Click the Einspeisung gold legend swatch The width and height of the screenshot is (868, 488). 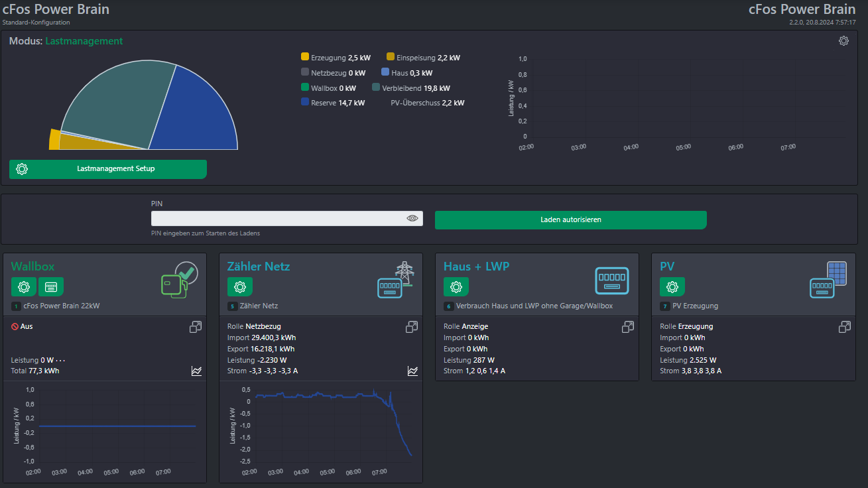(391, 58)
